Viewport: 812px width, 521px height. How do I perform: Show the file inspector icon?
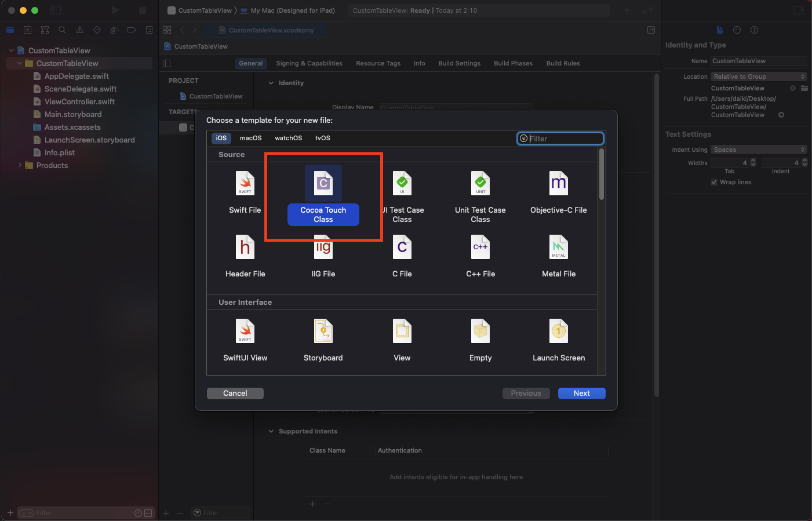click(x=719, y=30)
